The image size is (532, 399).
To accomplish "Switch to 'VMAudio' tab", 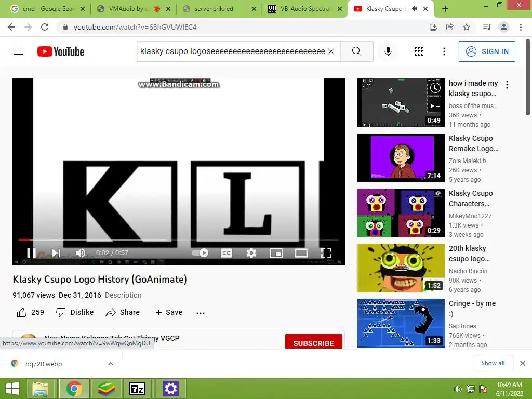I will [x=134, y=9].
